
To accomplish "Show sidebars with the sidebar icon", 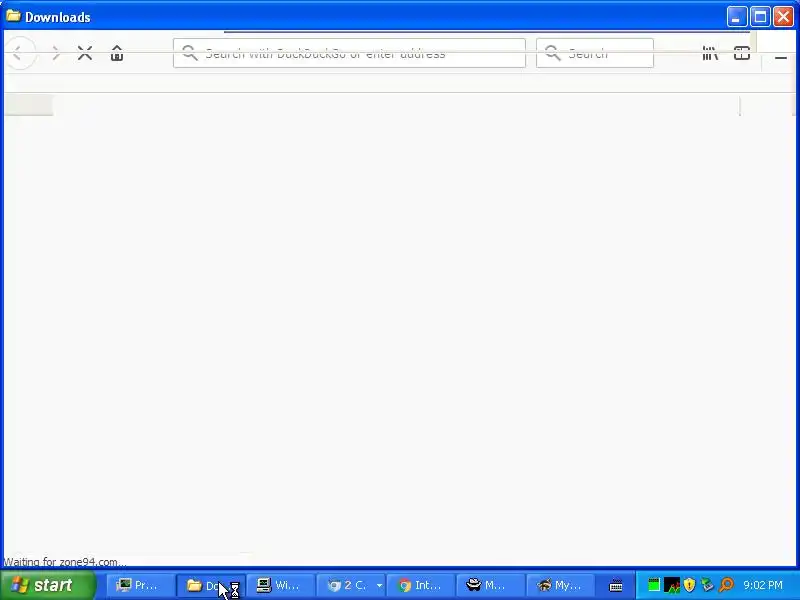I will pyautogui.click(x=742, y=53).
